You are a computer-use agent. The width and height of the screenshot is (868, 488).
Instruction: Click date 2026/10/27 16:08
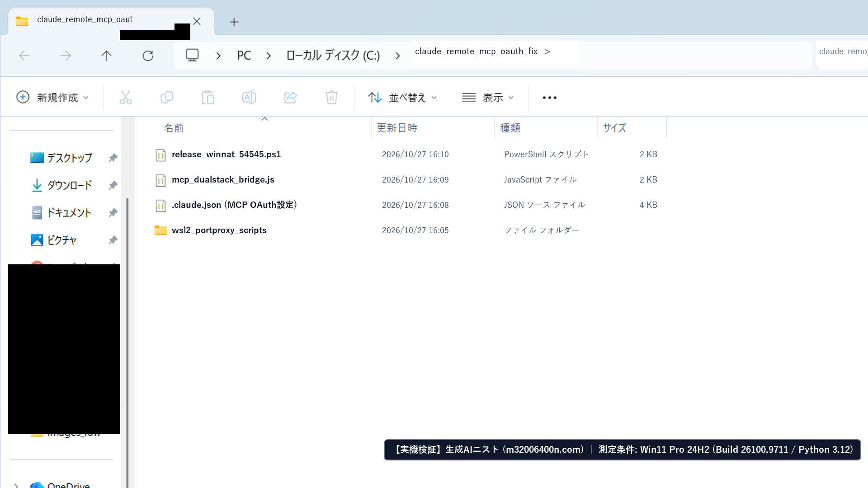pyautogui.click(x=415, y=205)
